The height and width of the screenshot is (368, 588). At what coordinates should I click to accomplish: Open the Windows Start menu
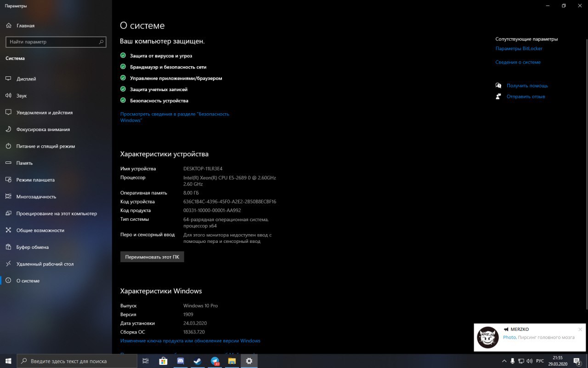tap(8, 361)
